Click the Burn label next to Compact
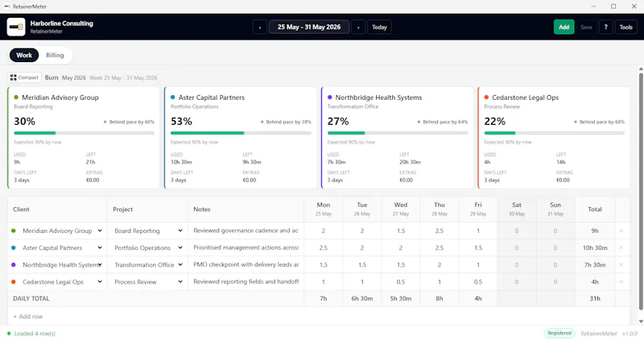 coord(52,77)
